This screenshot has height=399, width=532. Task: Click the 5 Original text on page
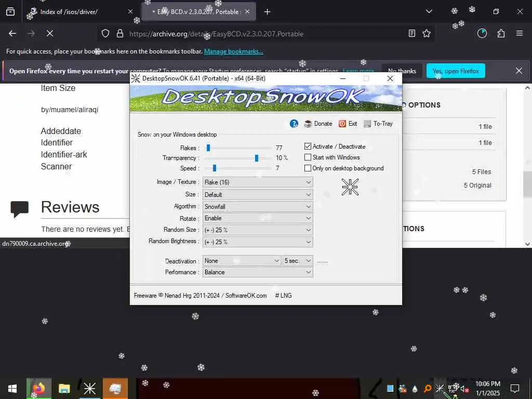point(477,185)
